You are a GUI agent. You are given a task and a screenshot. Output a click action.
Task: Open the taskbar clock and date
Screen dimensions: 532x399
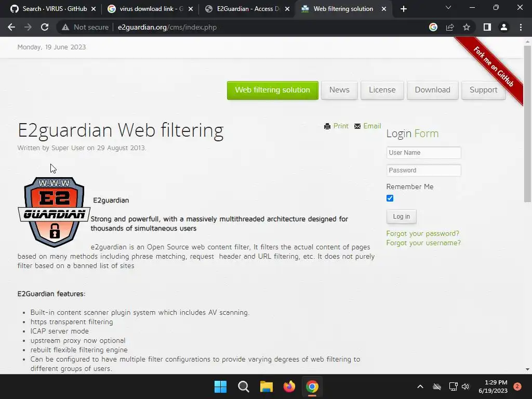tap(493, 387)
